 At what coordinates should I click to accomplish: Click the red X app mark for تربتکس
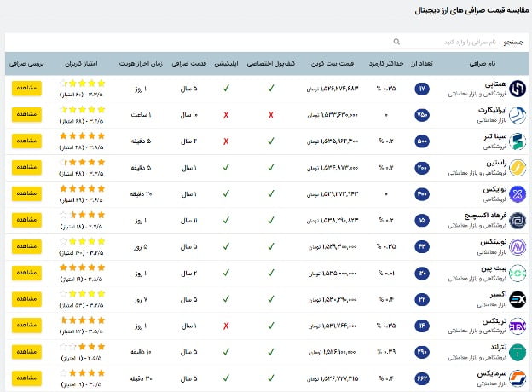click(226, 326)
